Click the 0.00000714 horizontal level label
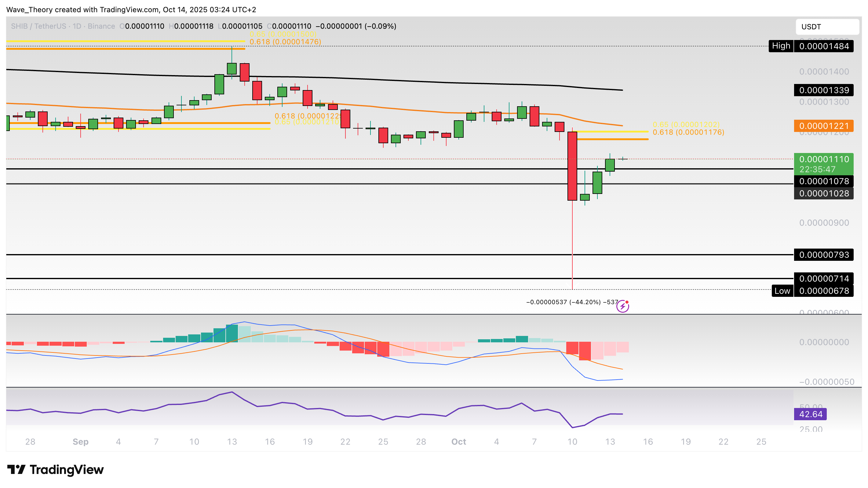Image resolution: width=868 pixels, height=488 pixels. (823, 279)
